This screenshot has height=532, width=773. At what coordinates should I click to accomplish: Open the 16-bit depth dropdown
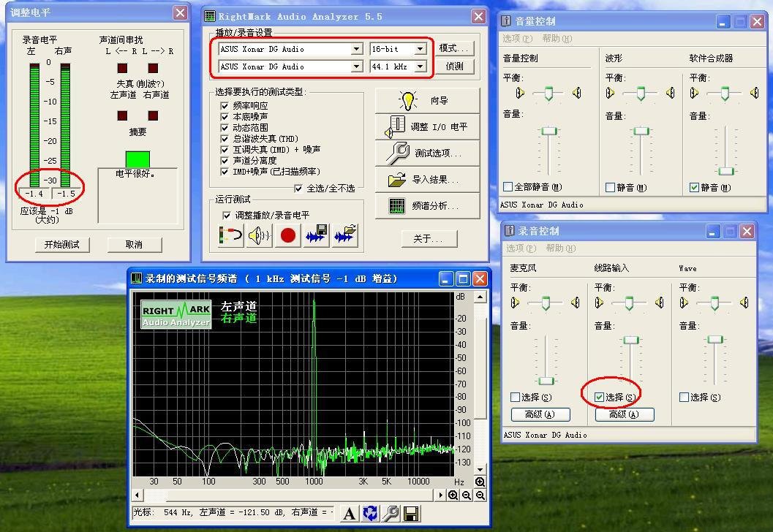click(421, 49)
